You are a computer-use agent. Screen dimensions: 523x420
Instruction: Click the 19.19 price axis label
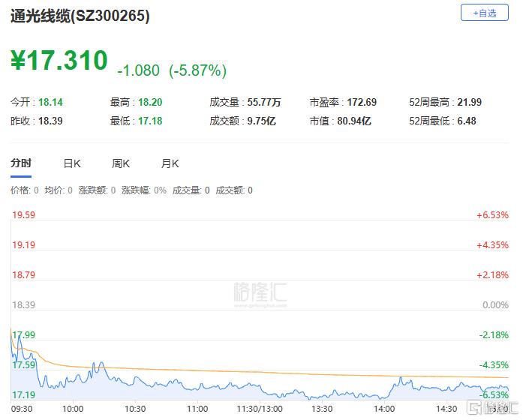[x=24, y=245]
